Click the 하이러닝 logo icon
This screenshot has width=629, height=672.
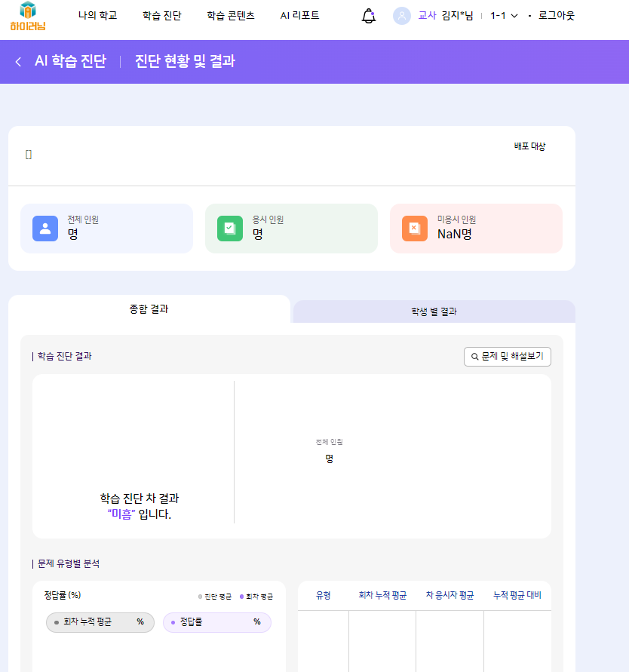tap(28, 16)
